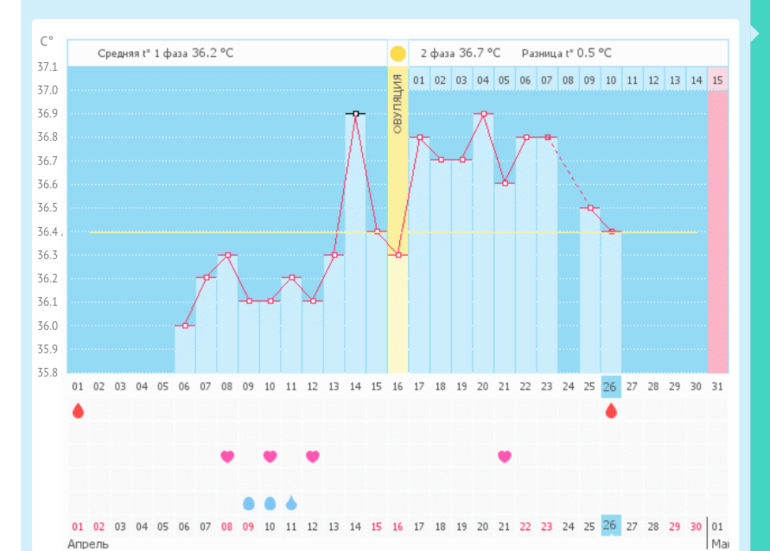Image resolution: width=770 pixels, height=551 pixels.
Task: Click the highlighted day 26 on upper axis
Action: [x=611, y=386]
